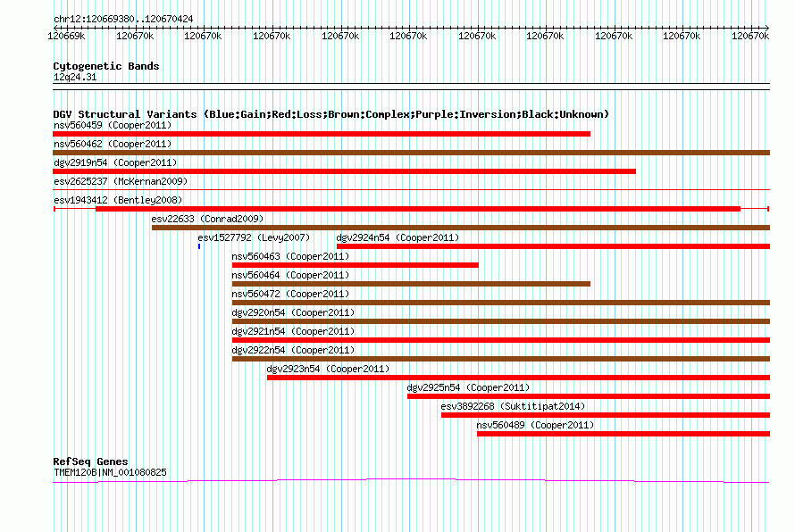This screenshot has height=532, width=795.
Task: Open dgv2925n54 (Cooper2011) label
Action: [x=468, y=387]
